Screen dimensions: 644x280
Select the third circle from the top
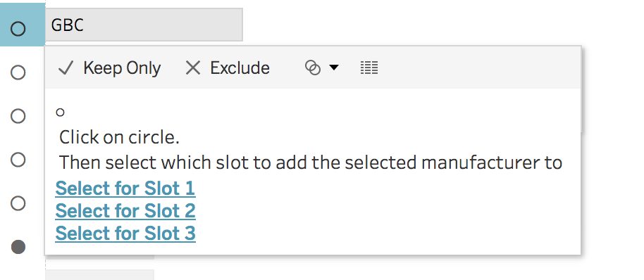point(18,116)
